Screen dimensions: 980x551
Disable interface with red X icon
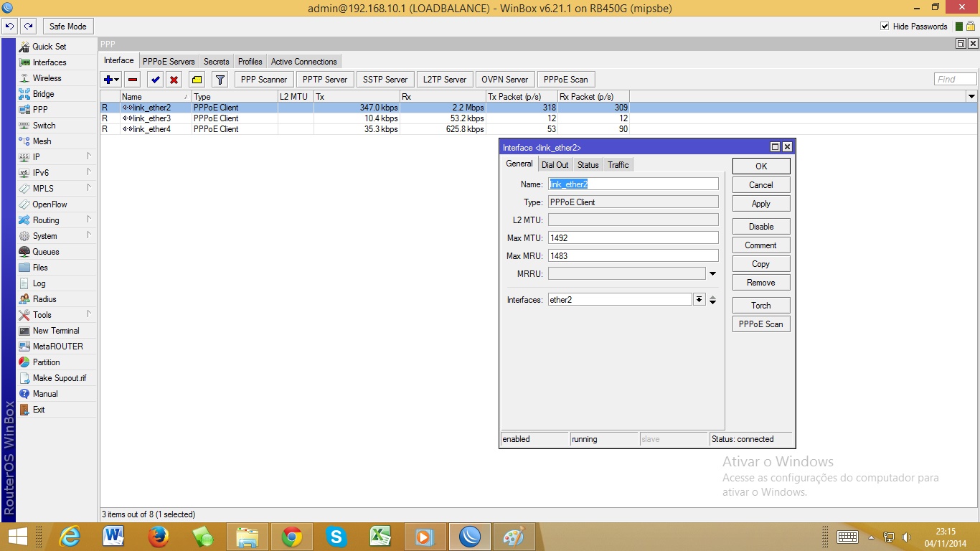pos(174,80)
